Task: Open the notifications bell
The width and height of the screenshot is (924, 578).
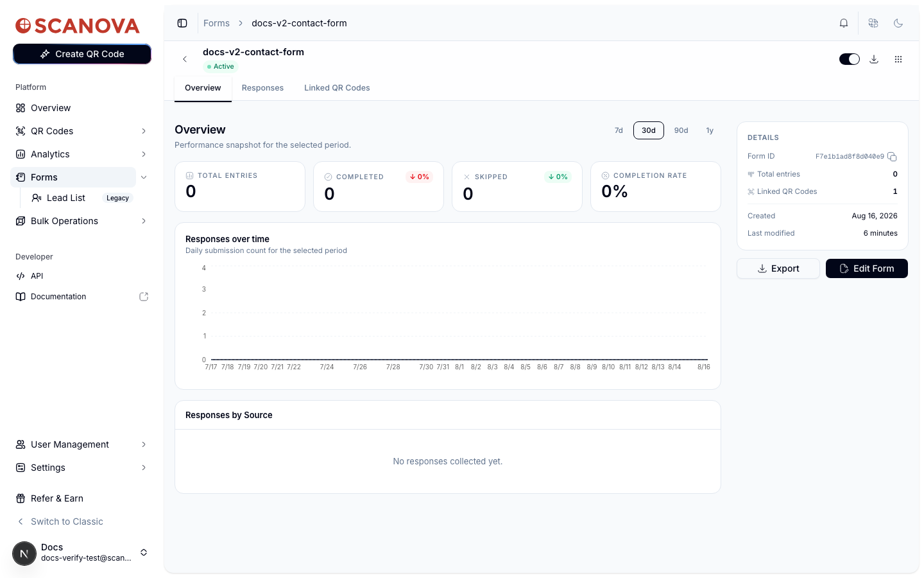Action: click(x=844, y=23)
